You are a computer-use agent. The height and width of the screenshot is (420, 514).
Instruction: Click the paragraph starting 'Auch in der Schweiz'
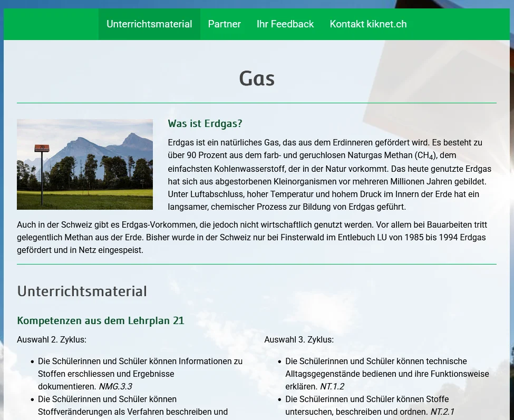tap(251, 237)
